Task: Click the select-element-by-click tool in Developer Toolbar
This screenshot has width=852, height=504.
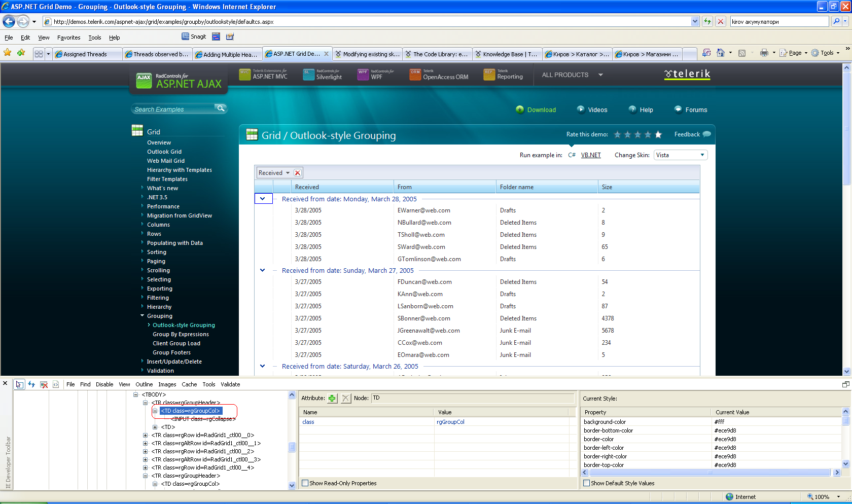Action: coord(19,384)
